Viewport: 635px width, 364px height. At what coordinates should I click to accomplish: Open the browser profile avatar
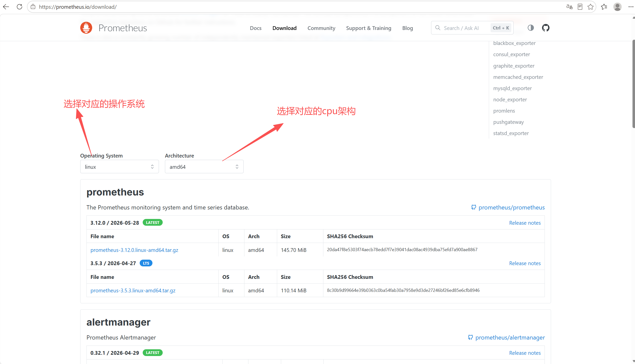618,7
